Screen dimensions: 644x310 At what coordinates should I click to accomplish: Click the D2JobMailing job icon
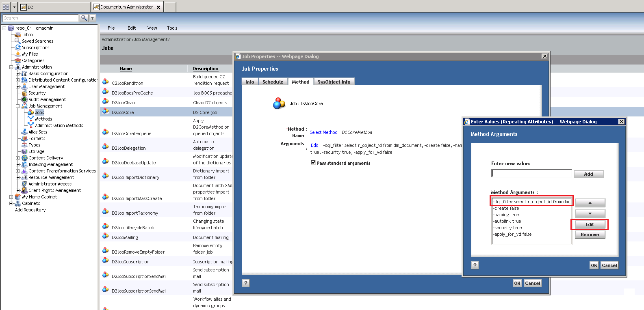tap(106, 236)
